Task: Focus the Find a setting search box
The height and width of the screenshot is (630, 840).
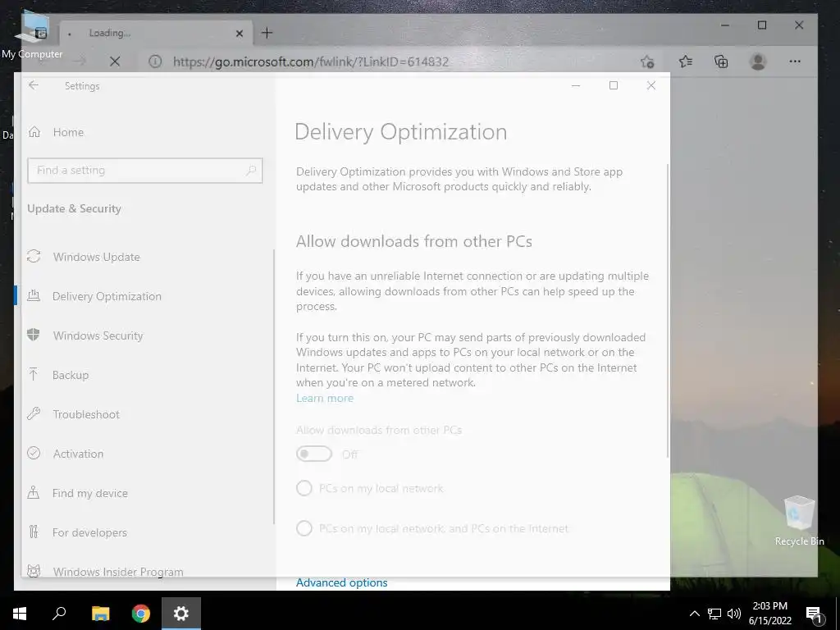Action: [x=144, y=171]
